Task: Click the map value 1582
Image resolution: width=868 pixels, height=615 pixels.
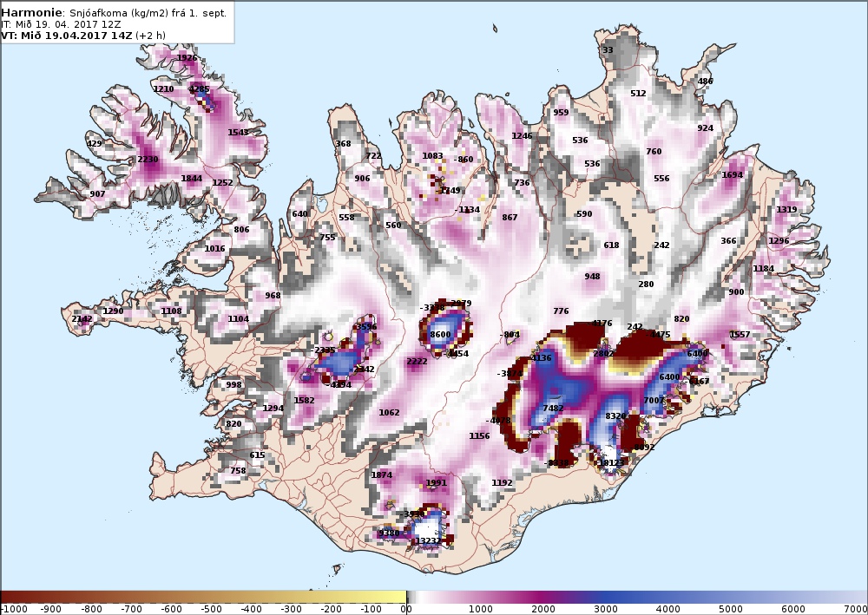Action: 304,400
